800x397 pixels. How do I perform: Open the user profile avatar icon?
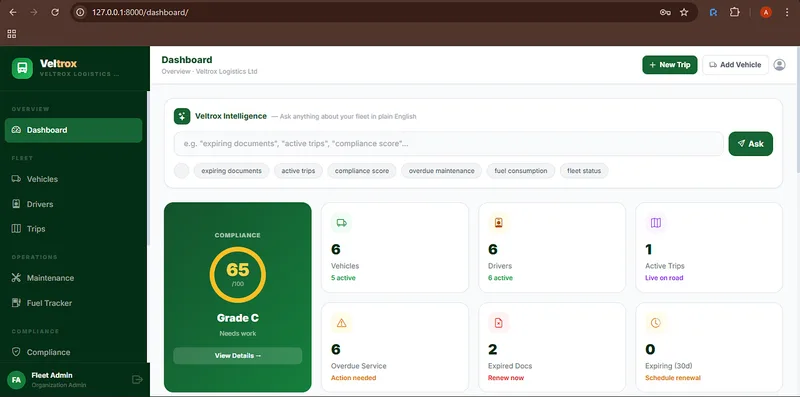(779, 65)
